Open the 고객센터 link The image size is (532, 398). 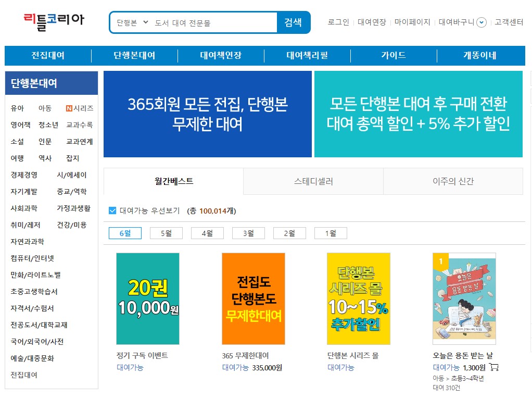[509, 22]
